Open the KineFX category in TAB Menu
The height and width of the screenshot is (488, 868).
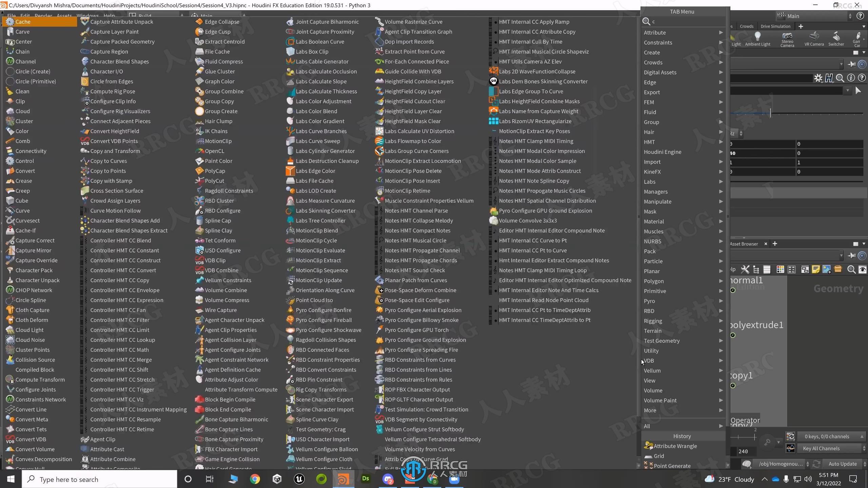(x=683, y=172)
